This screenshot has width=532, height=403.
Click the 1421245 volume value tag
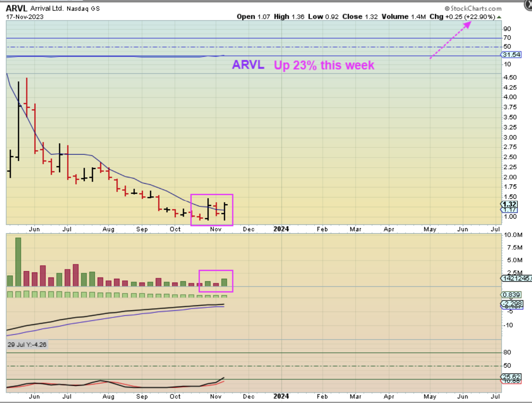pyautogui.click(x=516, y=278)
